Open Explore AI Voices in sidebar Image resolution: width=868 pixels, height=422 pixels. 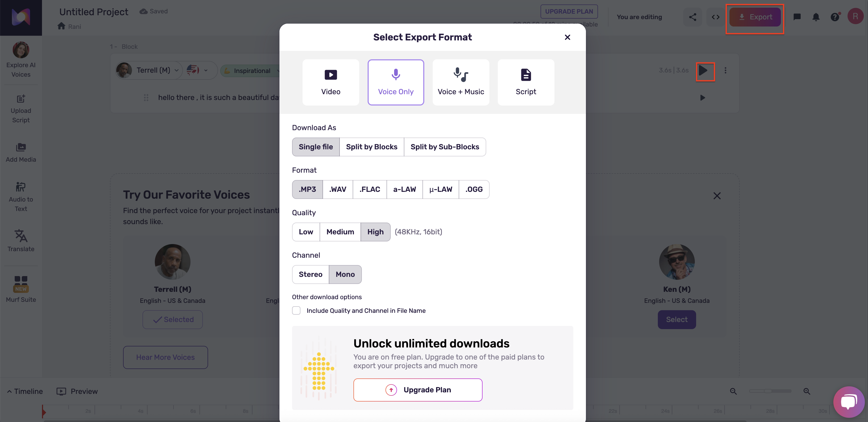(21, 60)
